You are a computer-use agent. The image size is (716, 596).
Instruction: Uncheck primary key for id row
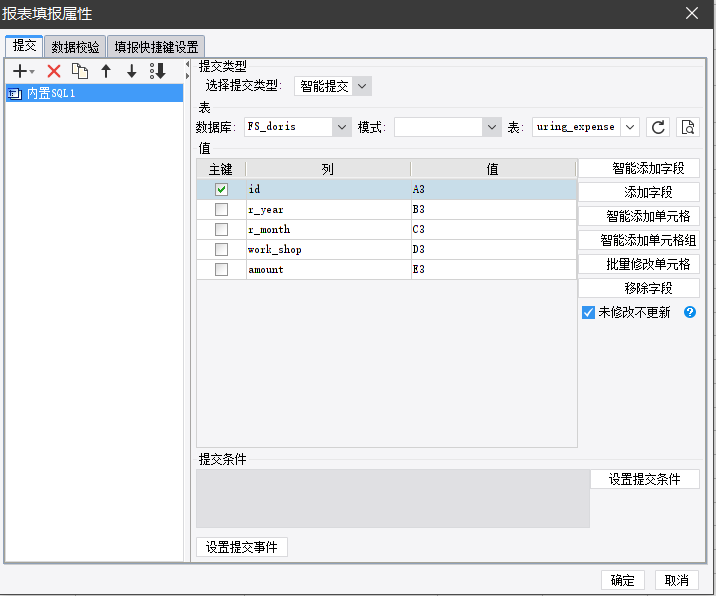coord(221,189)
